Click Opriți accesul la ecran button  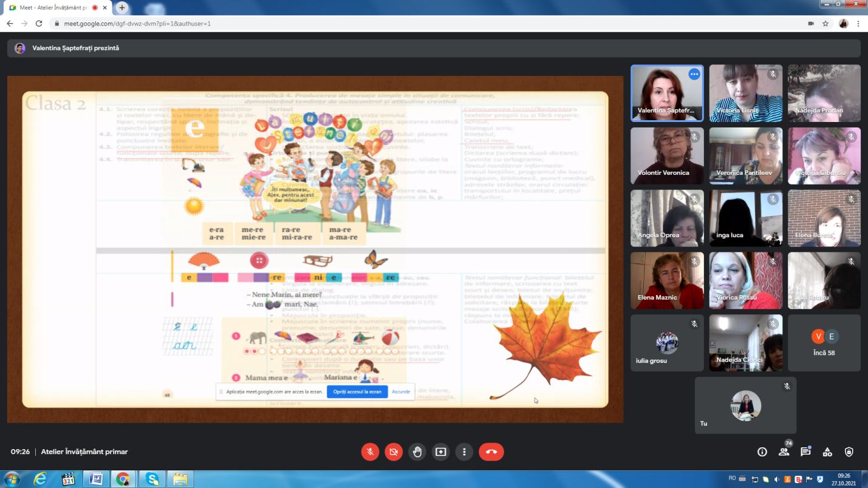coord(357,391)
